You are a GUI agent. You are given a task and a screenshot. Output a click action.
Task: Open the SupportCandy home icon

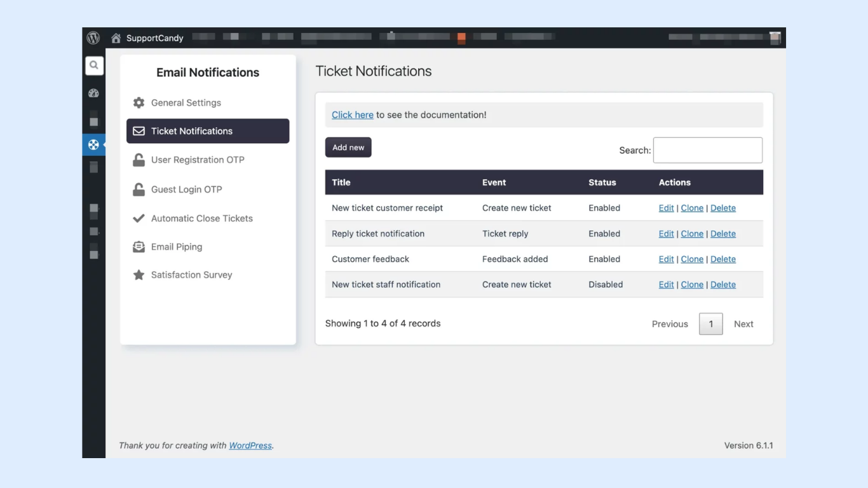click(x=116, y=38)
